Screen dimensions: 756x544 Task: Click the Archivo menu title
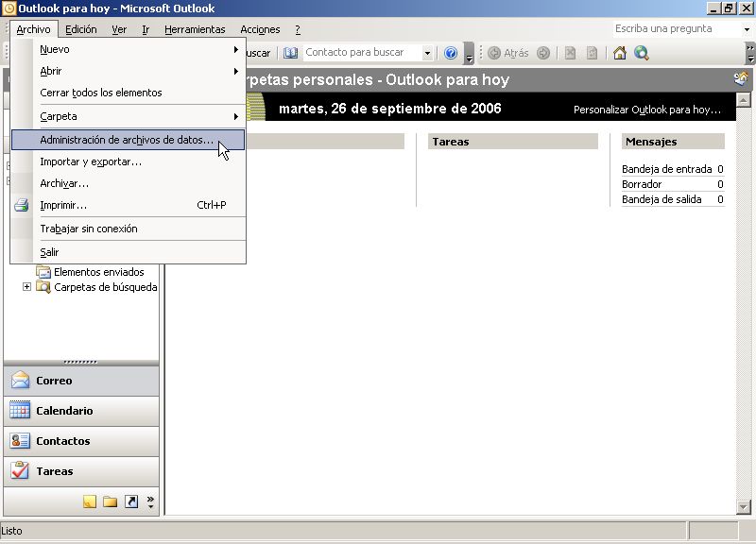point(33,29)
